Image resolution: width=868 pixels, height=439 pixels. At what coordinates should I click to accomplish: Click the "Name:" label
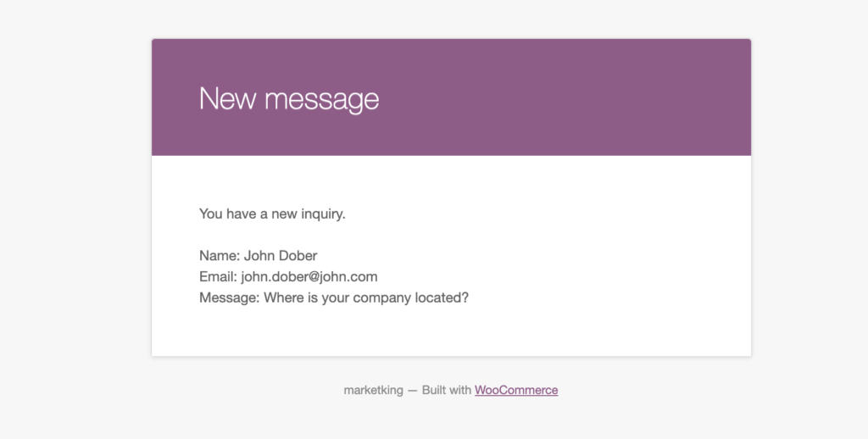coord(220,256)
